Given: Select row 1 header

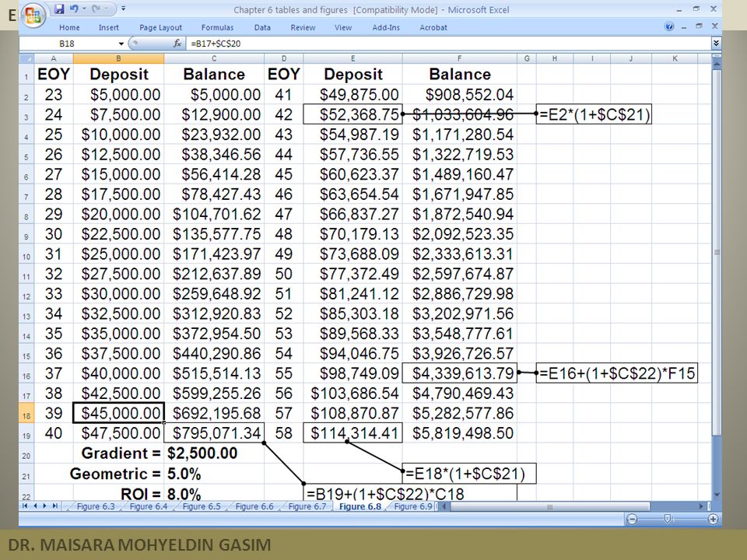Looking at the screenshot, I should (26, 75).
